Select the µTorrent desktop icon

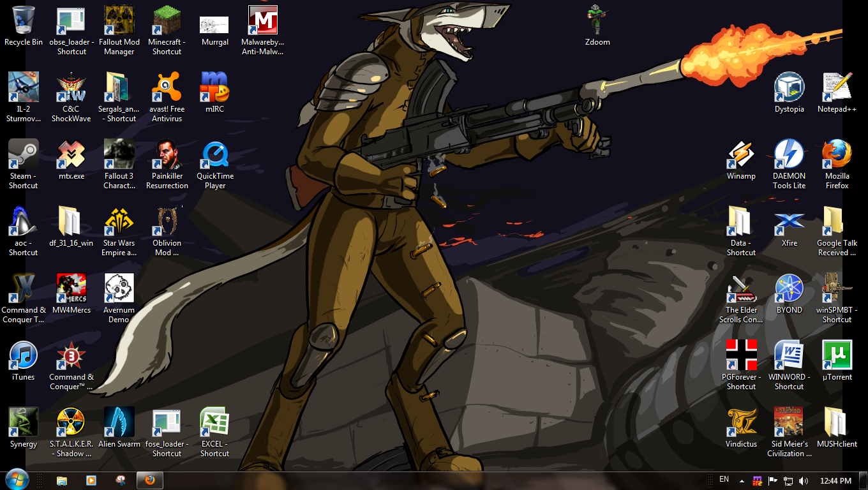(837, 356)
